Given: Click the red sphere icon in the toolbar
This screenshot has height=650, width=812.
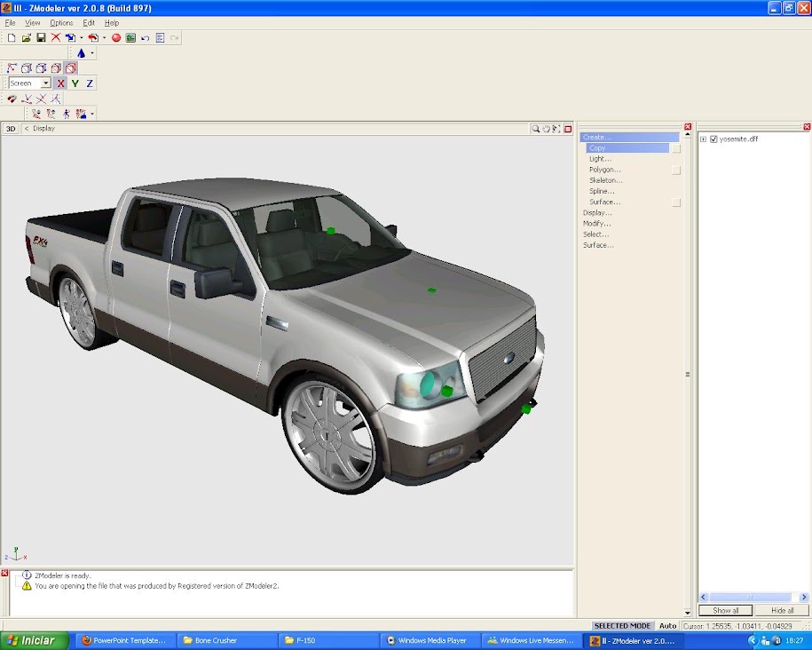Looking at the screenshot, I should [x=116, y=38].
